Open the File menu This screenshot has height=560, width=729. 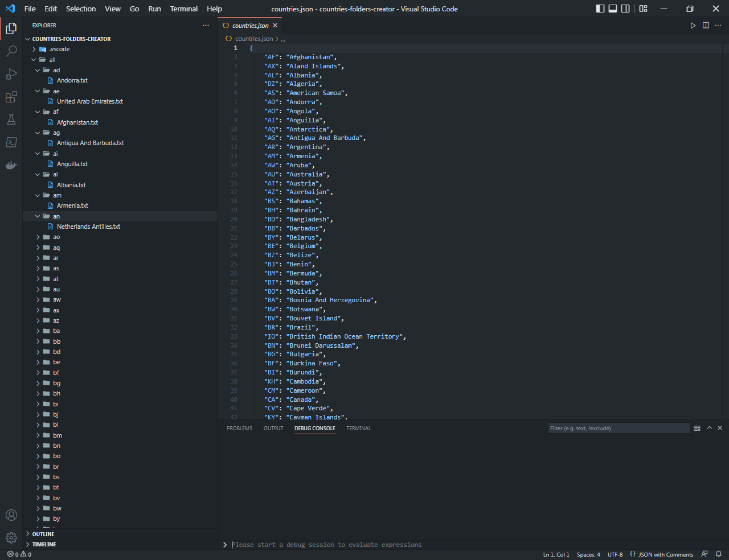click(30, 9)
